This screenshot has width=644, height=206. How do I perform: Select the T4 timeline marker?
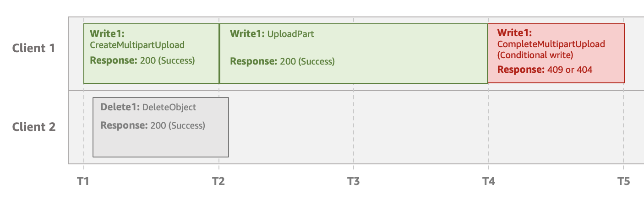488,181
